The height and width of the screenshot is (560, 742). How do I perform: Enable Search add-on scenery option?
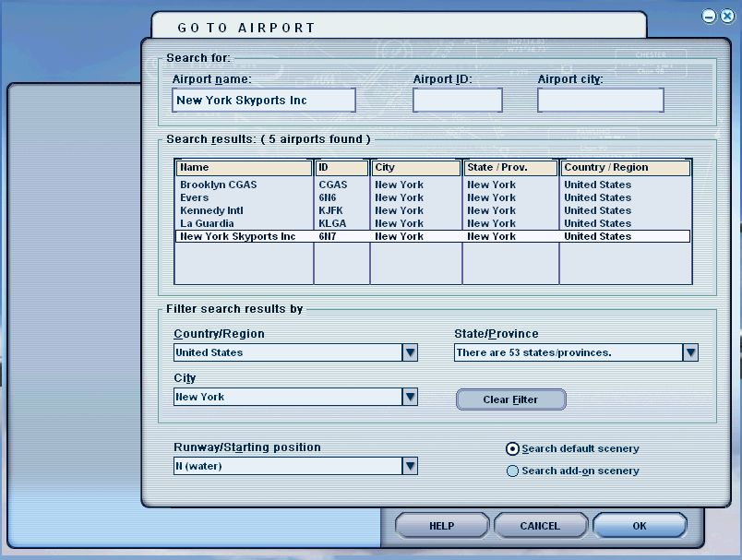click(x=513, y=471)
